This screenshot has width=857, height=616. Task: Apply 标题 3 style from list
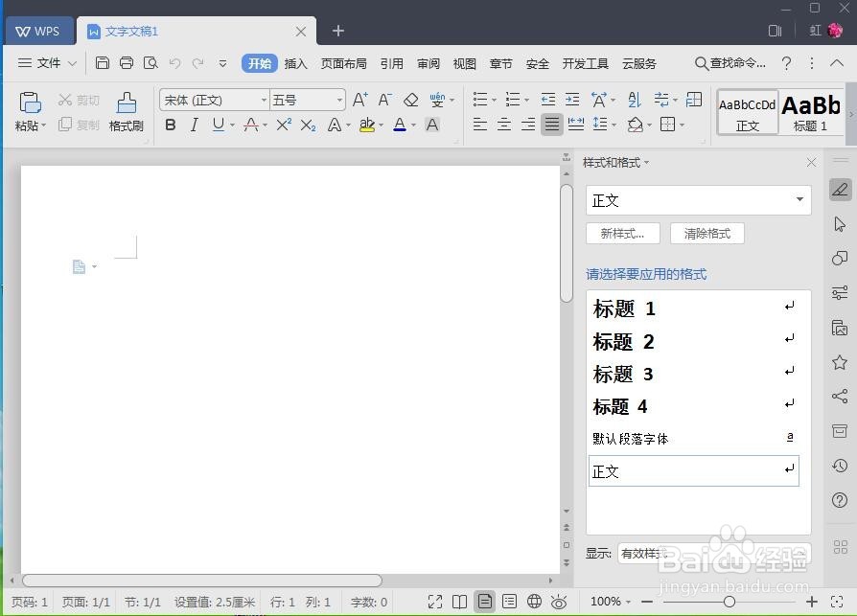tap(694, 374)
